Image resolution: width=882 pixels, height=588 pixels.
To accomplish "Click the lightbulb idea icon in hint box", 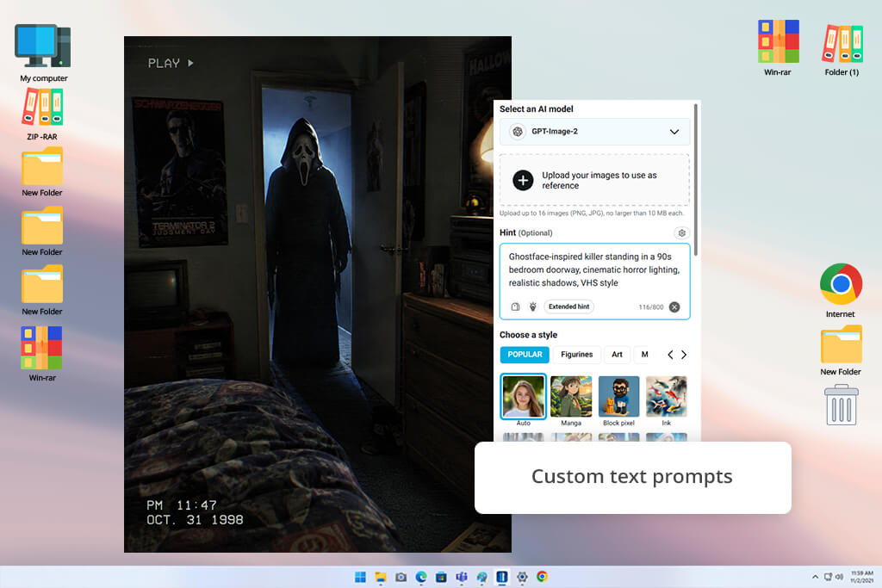I will pos(532,306).
